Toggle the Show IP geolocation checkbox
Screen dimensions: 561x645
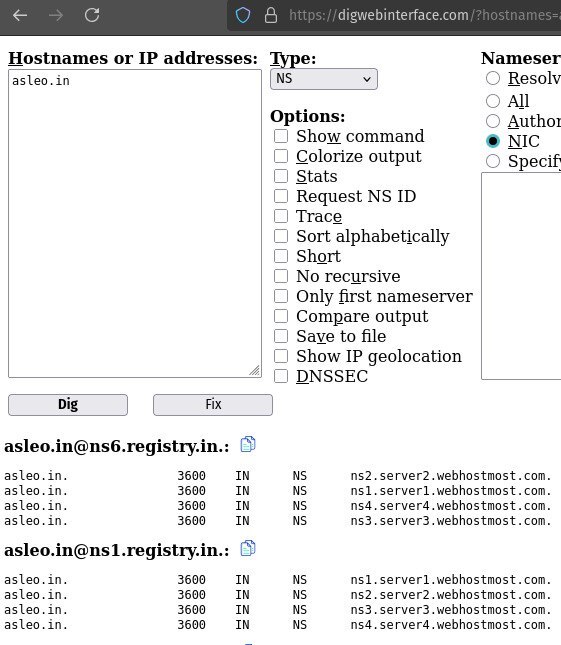click(x=281, y=356)
